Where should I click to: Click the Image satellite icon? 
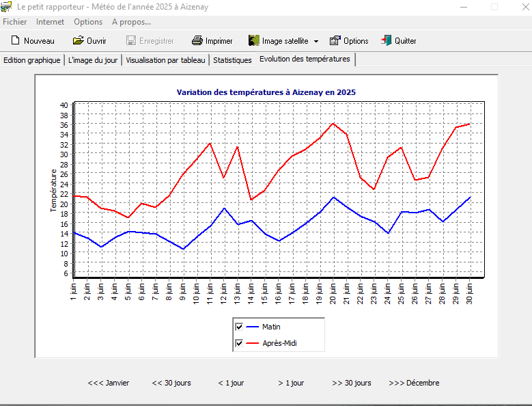[254, 41]
